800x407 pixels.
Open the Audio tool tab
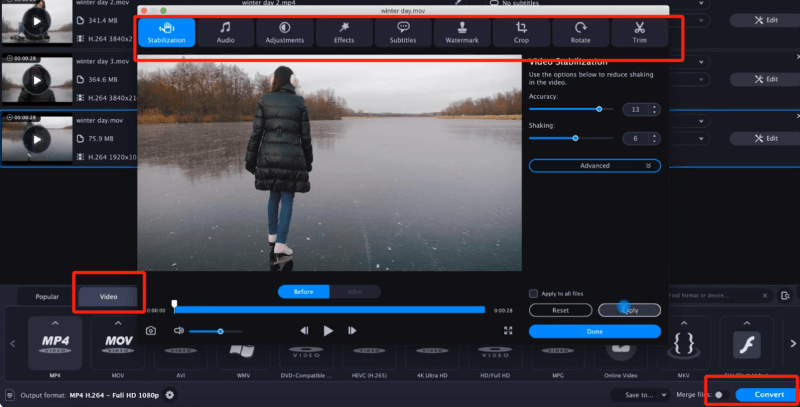click(x=226, y=33)
